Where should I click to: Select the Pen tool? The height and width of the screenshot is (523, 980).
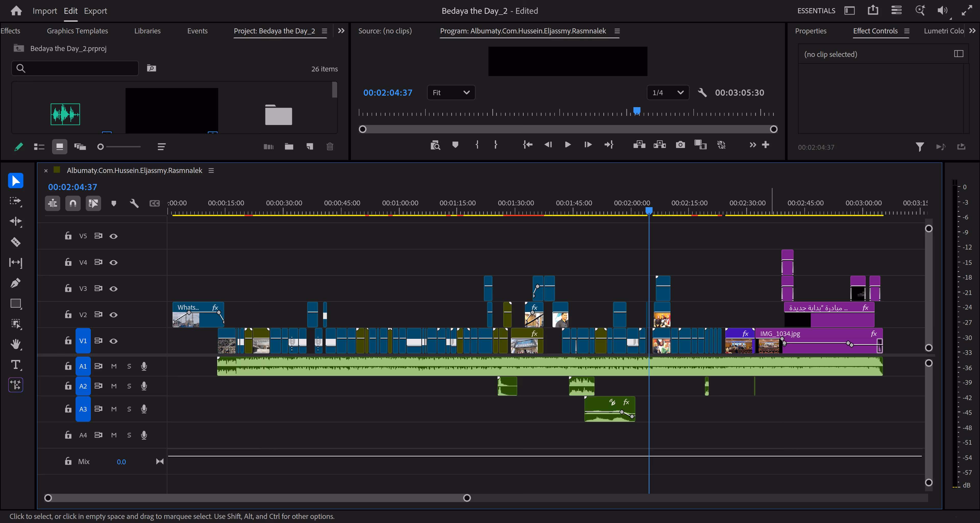tap(16, 283)
